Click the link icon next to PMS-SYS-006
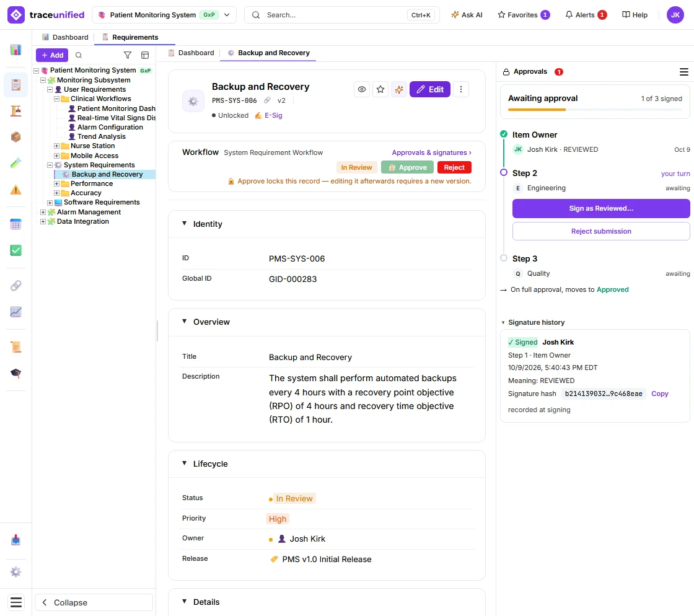Viewport: 694px width, 616px height. pos(267,100)
